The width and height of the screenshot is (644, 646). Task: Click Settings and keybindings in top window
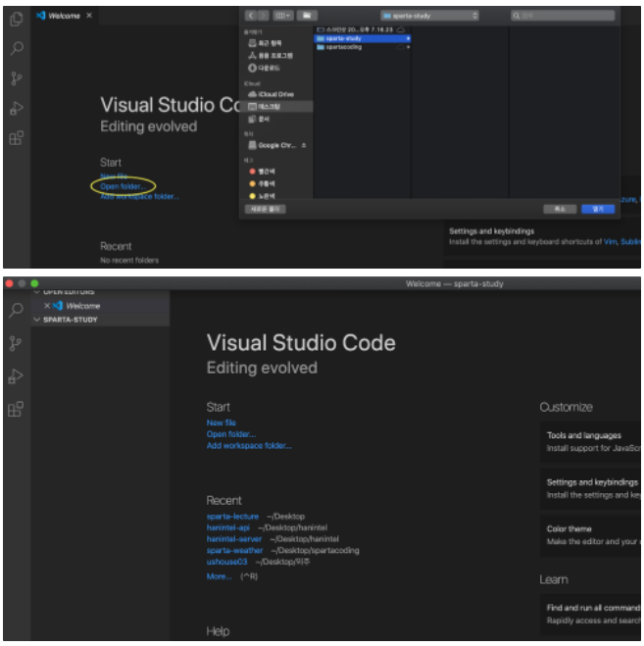pyautogui.click(x=491, y=231)
